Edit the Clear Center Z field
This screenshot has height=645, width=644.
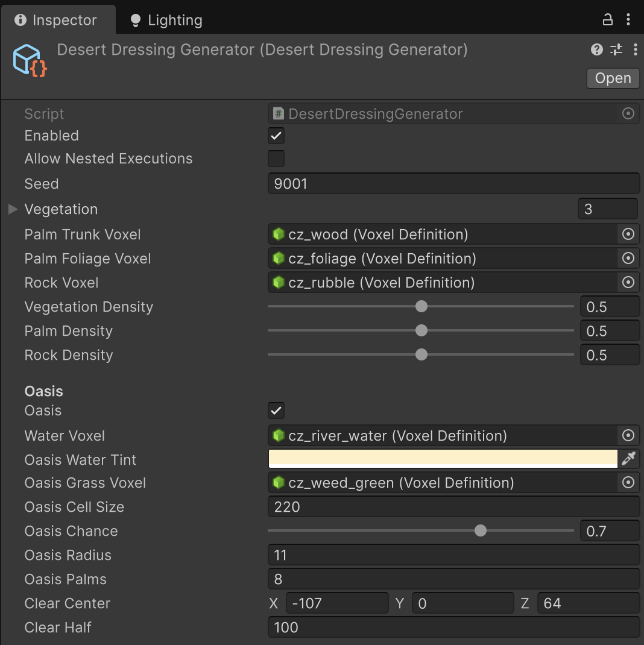(x=589, y=603)
